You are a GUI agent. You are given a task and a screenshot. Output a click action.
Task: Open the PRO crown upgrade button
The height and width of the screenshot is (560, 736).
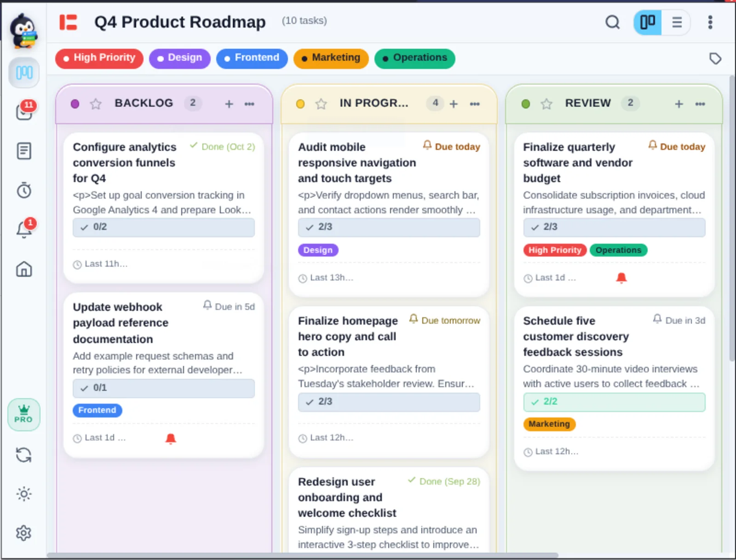pyautogui.click(x=24, y=414)
